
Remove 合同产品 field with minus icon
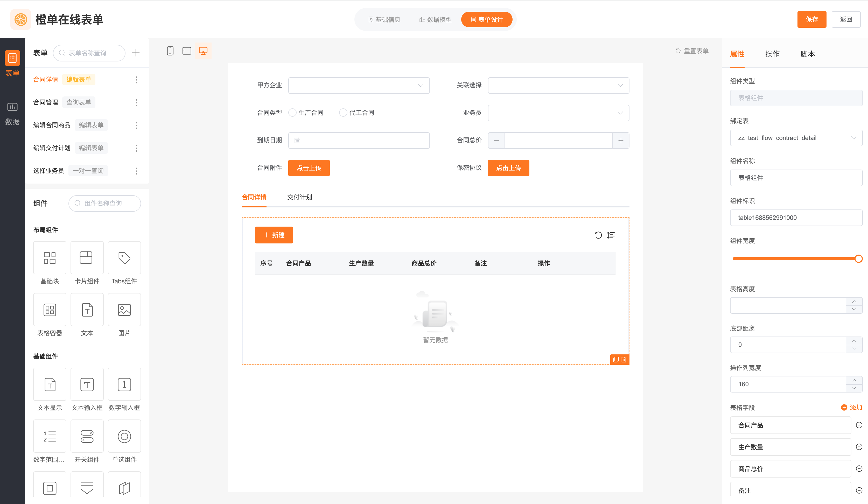tap(859, 425)
